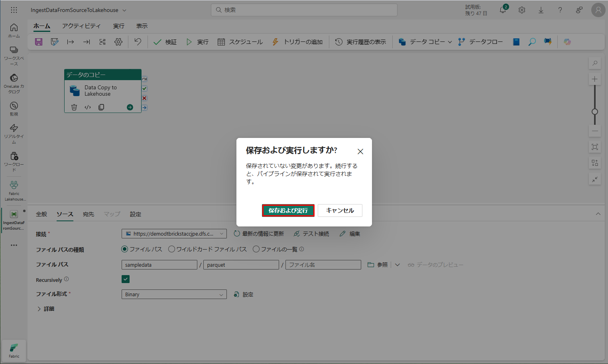Toggle the Recursively checkbox
Viewport: 608px width, 364px height.
126,279
